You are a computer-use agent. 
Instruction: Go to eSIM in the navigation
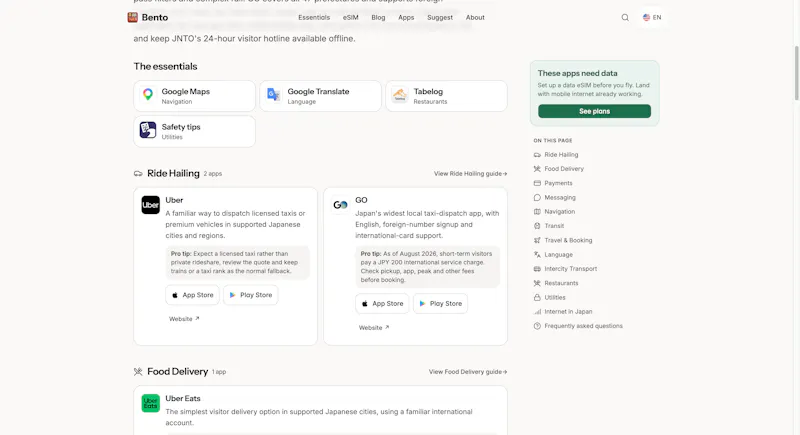click(x=351, y=17)
